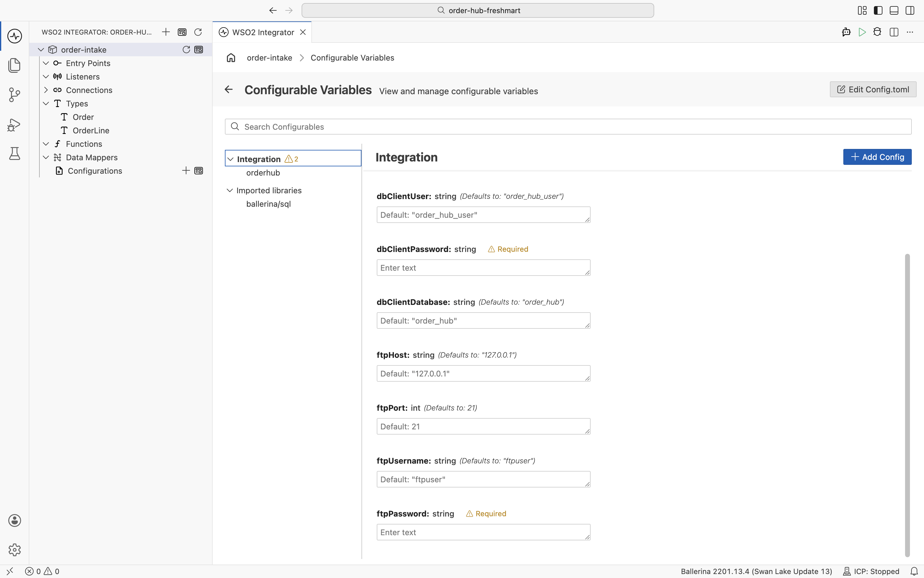Click order-intake in the breadcrumb

[269, 58]
